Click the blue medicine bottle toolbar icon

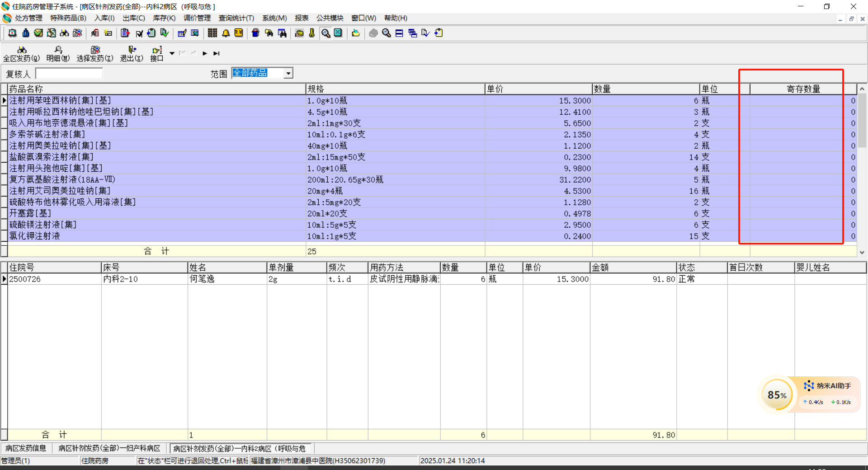pos(26,33)
